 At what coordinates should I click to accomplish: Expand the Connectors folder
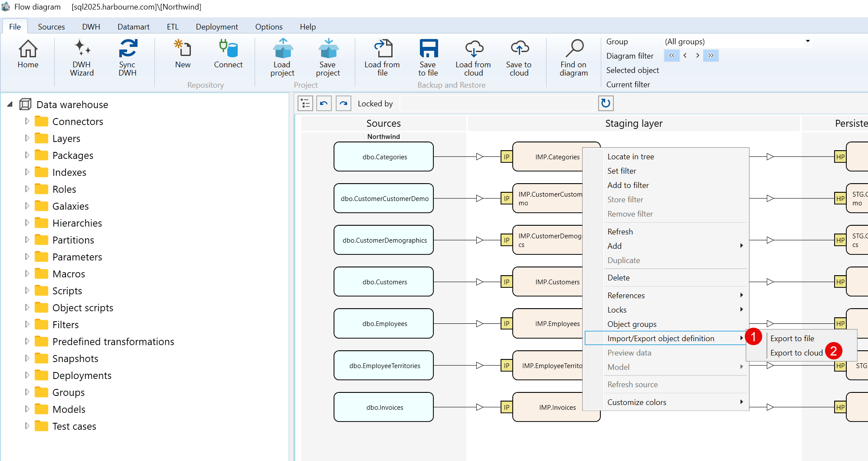(27, 121)
